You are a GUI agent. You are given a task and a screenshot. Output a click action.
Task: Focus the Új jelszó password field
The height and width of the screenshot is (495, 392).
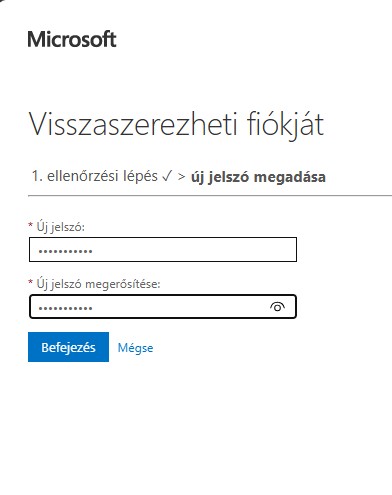163,249
